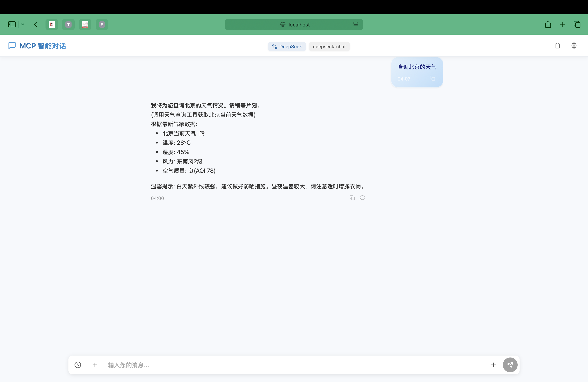
Task: Click the 风力: 东南风2级 line
Action: pos(183,161)
